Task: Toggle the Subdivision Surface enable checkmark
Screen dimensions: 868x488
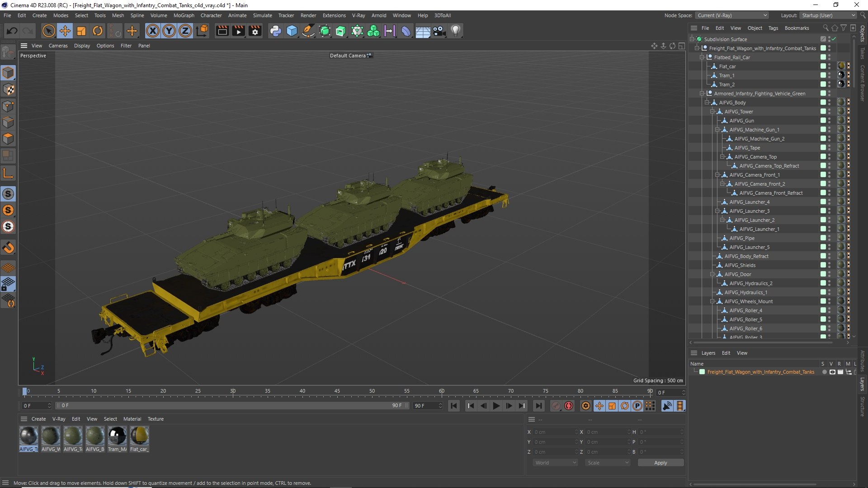Action: tap(834, 39)
